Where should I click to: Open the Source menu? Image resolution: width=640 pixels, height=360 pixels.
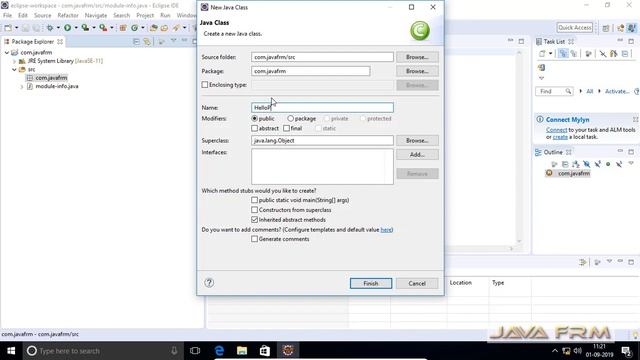[42, 15]
